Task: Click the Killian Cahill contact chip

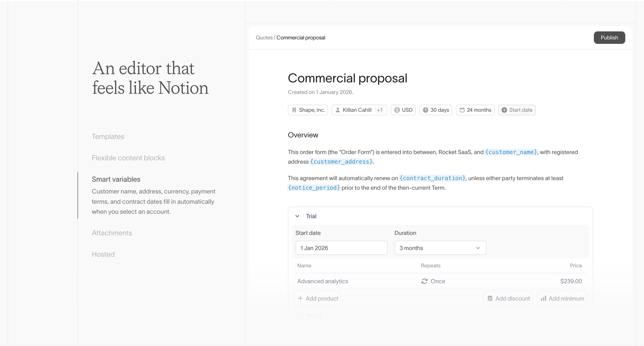Action: [x=359, y=110]
